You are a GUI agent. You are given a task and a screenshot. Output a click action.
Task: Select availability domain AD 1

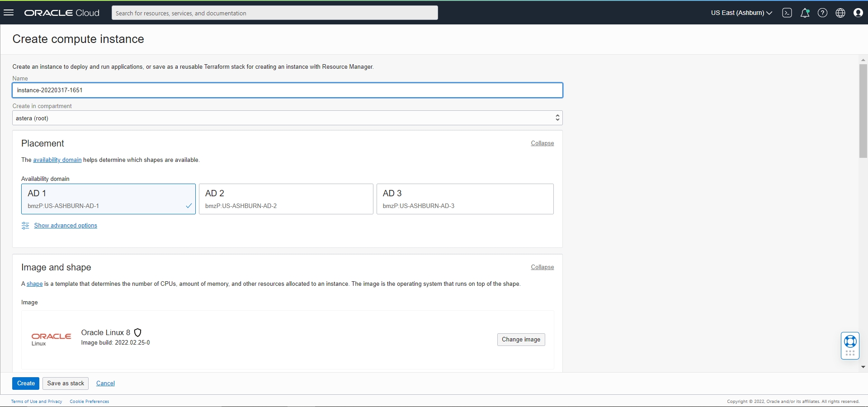(x=108, y=199)
